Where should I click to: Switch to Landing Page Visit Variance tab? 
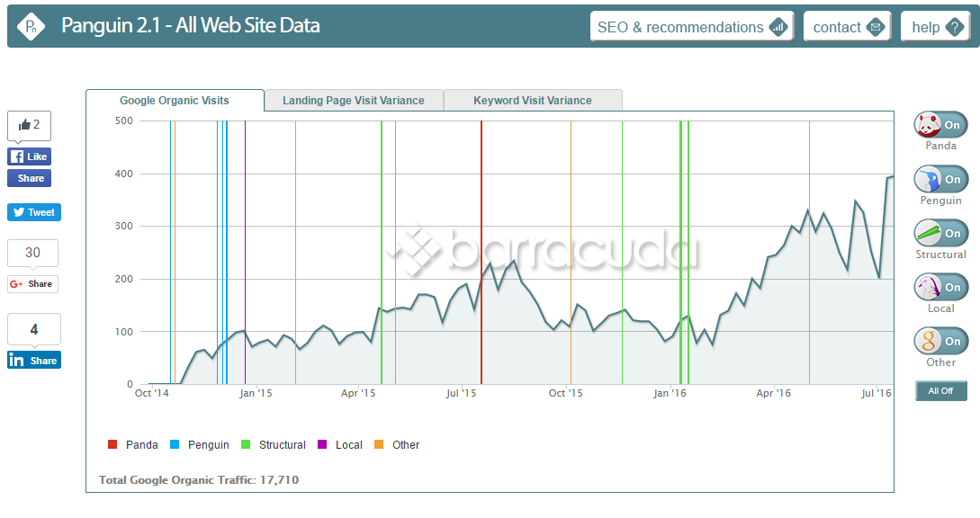353,100
